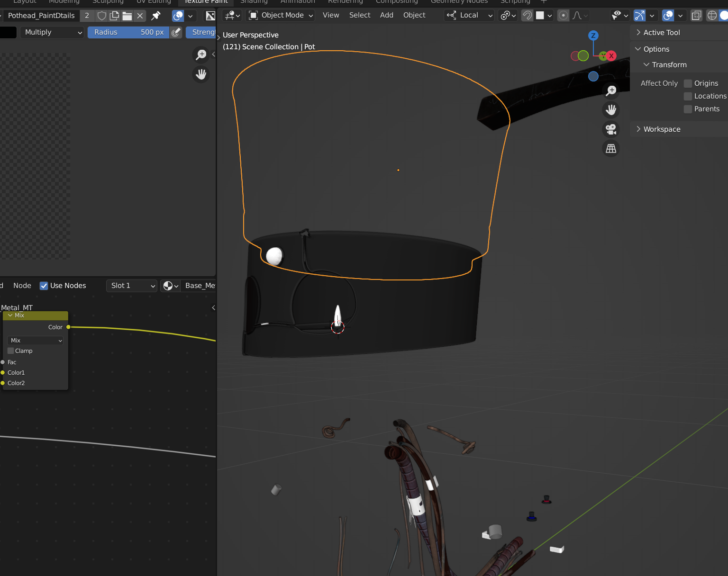This screenshot has width=728, height=576.
Task: Adjust the brush Radius slider
Action: 128,32
